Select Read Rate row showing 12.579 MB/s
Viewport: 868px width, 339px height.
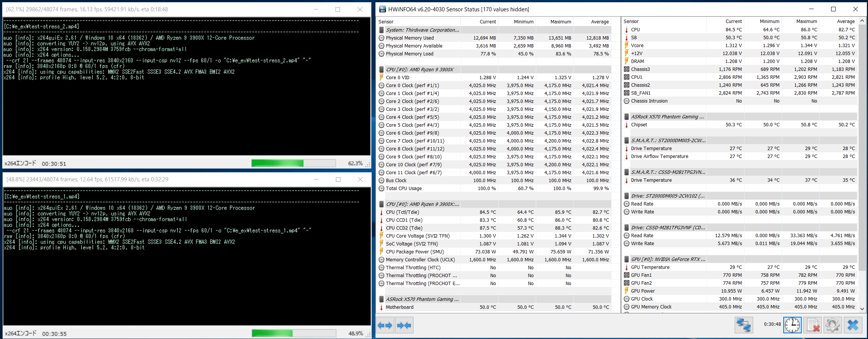(x=740, y=235)
